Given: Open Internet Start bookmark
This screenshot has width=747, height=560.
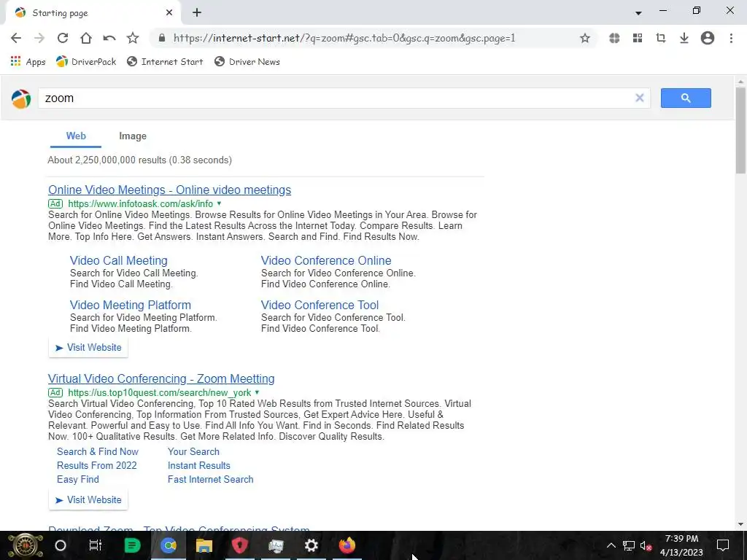Looking at the screenshot, I should (165, 61).
